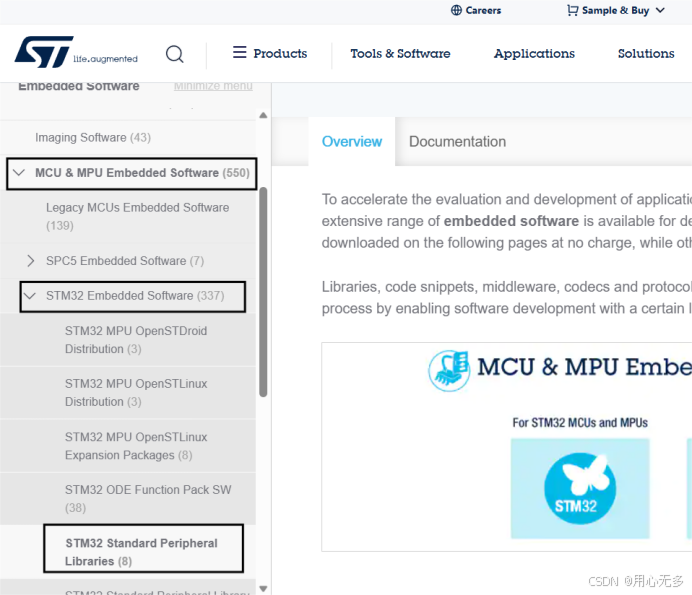692x595 pixels.
Task: Select STM32 MPU OpenSTLinux Distribution (3)
Action: (136, 392)
